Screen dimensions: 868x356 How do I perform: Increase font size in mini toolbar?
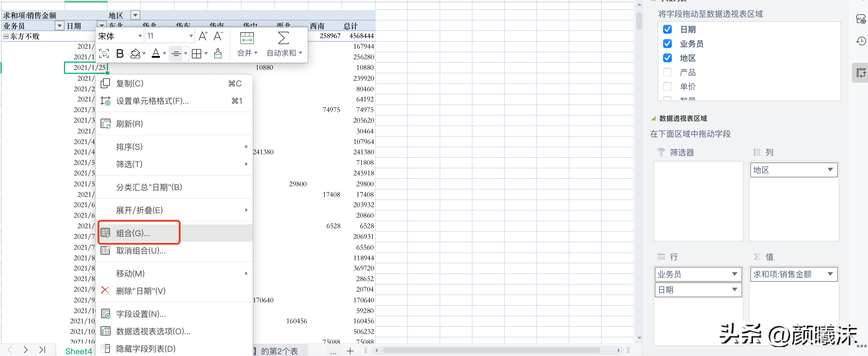[x=203, y=36]
